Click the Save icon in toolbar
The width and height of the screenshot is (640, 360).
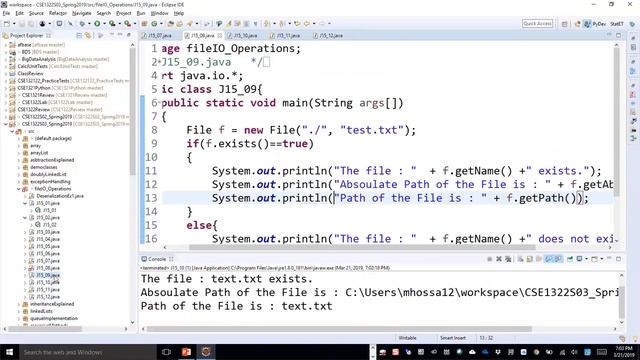(22, 24)
